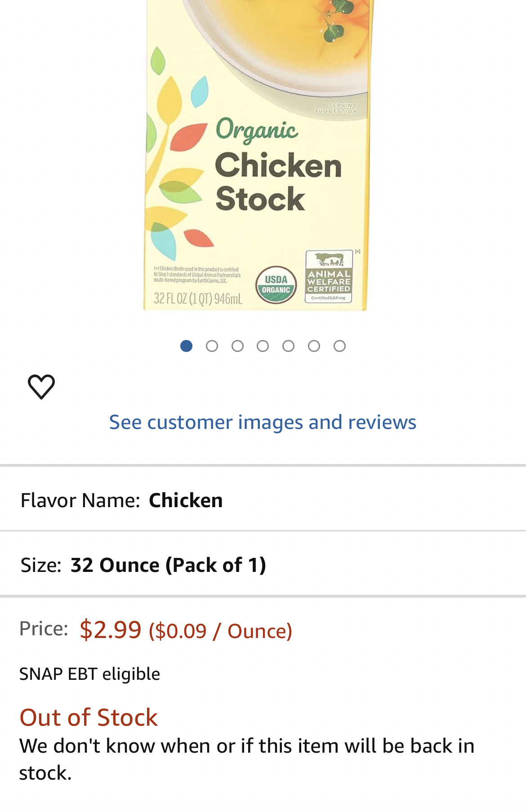Select the fourth (middle) image carousel dot
This screenshot has height=812, width=526.
tap(263, 346)
